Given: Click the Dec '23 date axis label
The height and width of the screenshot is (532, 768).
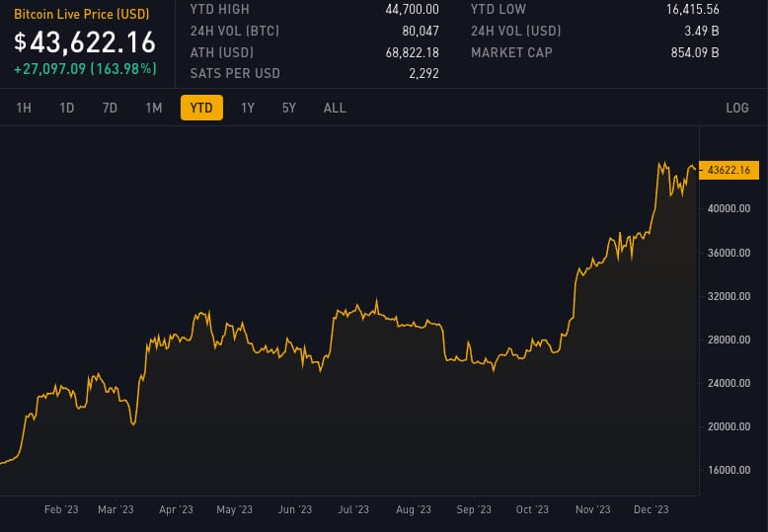Looking at the screenshot, I should [651, 509].
